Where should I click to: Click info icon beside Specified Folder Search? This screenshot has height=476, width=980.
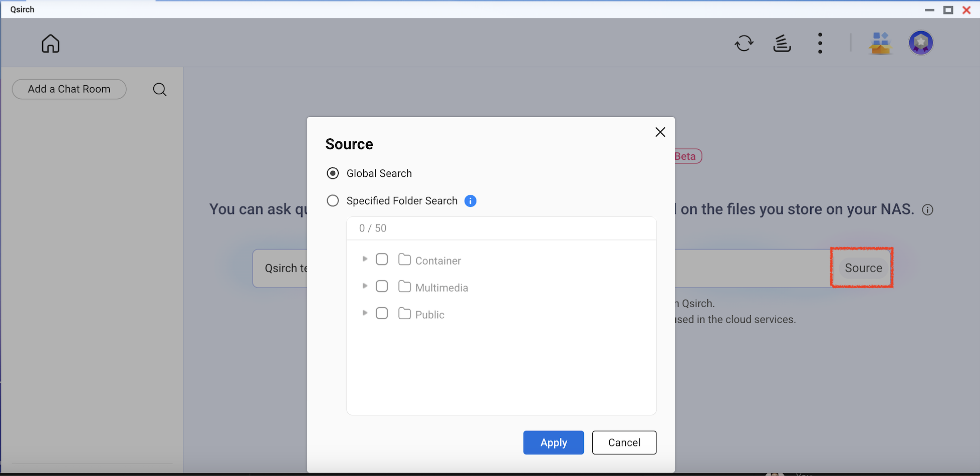pyautogui.click(x=470, y=201)
